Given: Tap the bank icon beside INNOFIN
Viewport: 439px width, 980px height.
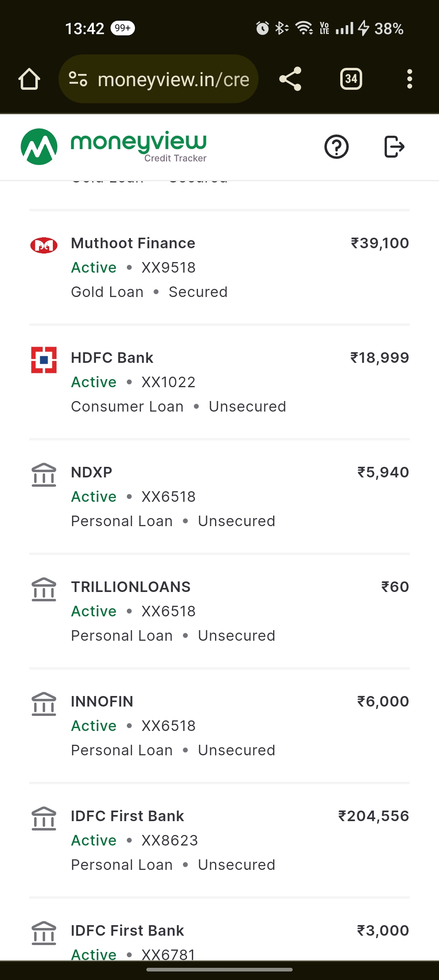Looking at the screenshot, I should click(x=44, y=704).
